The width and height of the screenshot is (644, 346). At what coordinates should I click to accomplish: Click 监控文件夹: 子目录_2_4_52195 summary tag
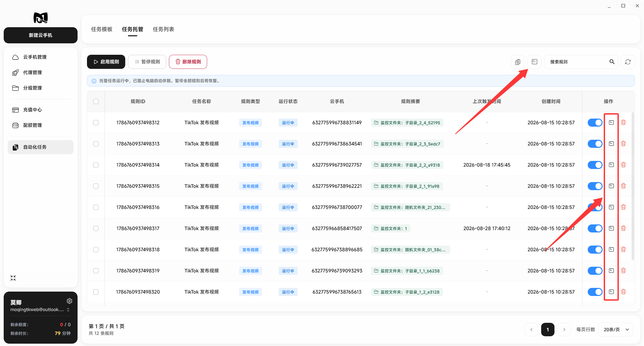pos(407,123)
